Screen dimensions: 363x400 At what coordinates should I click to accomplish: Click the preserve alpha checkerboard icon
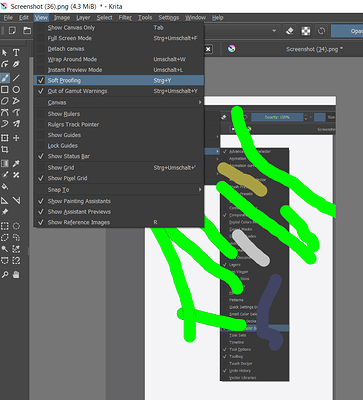(306, 31)
